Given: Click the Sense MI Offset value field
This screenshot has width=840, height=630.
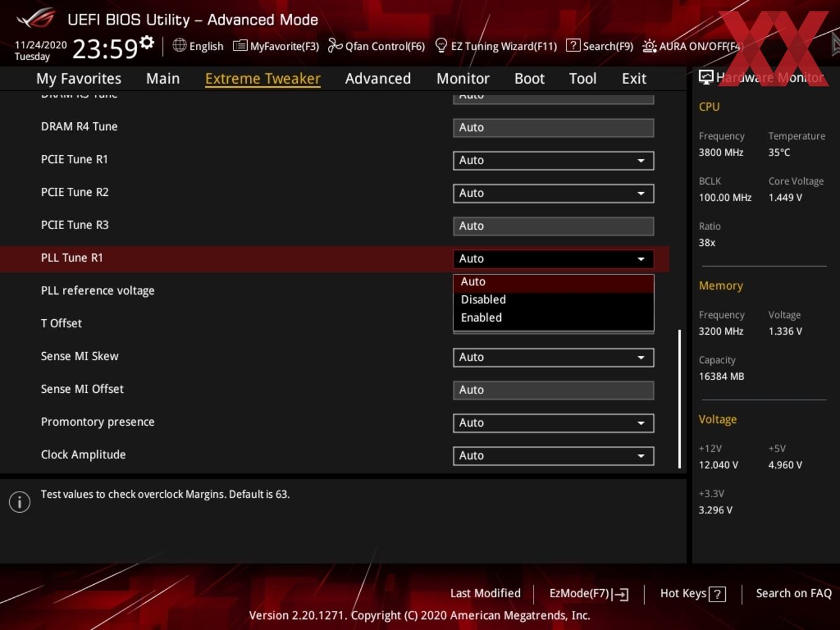Looking at the screenshot, I should (553, 390).
